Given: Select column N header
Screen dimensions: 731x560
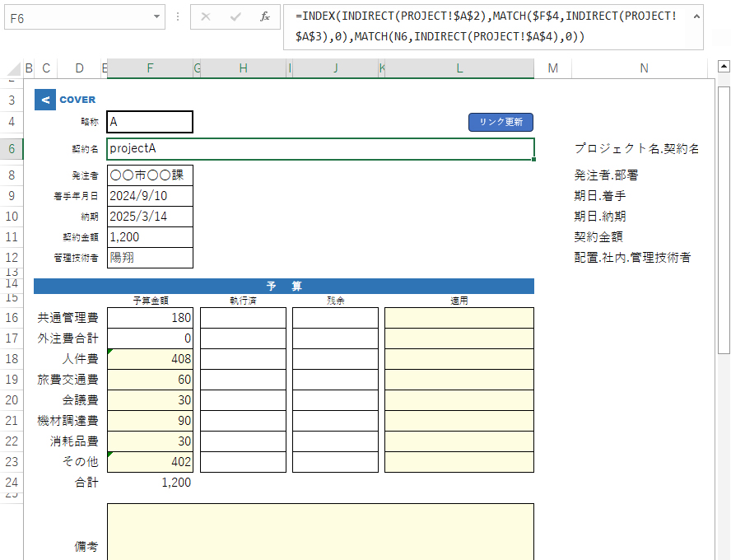Looking at the screenshot, I should pyautogui.click(x=643, y=68).
